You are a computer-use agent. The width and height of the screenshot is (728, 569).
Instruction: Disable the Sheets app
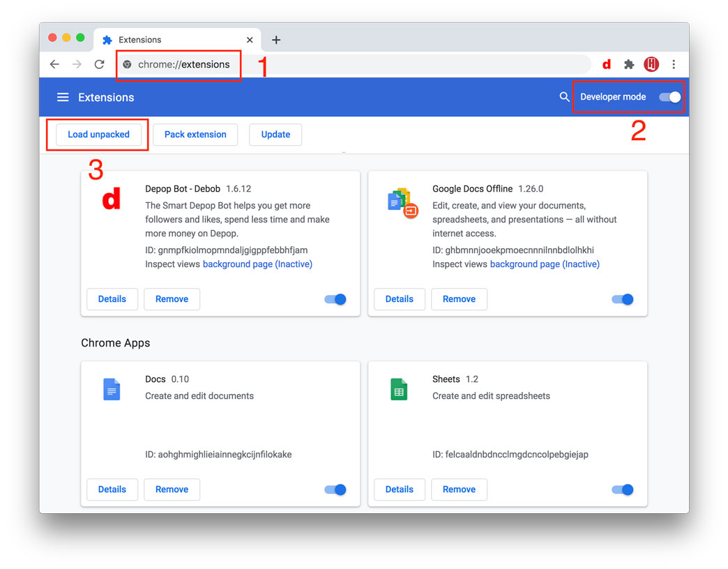[621, 489]
